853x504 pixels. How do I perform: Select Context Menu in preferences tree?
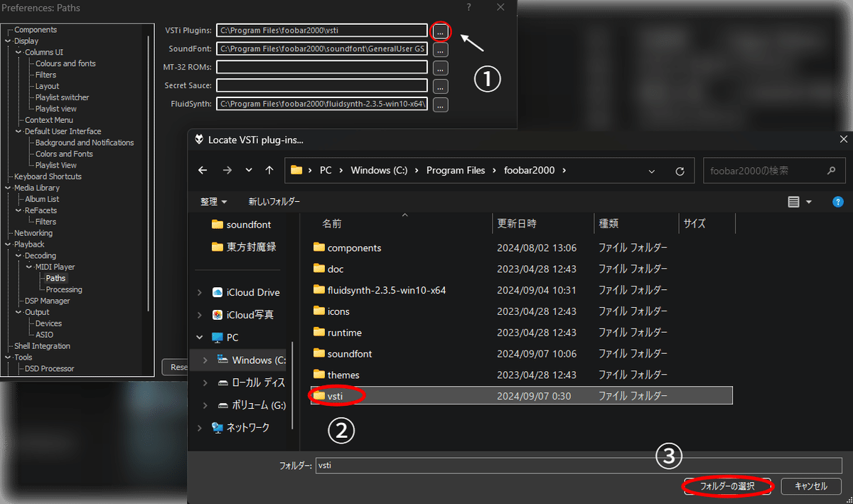(49, 120)
